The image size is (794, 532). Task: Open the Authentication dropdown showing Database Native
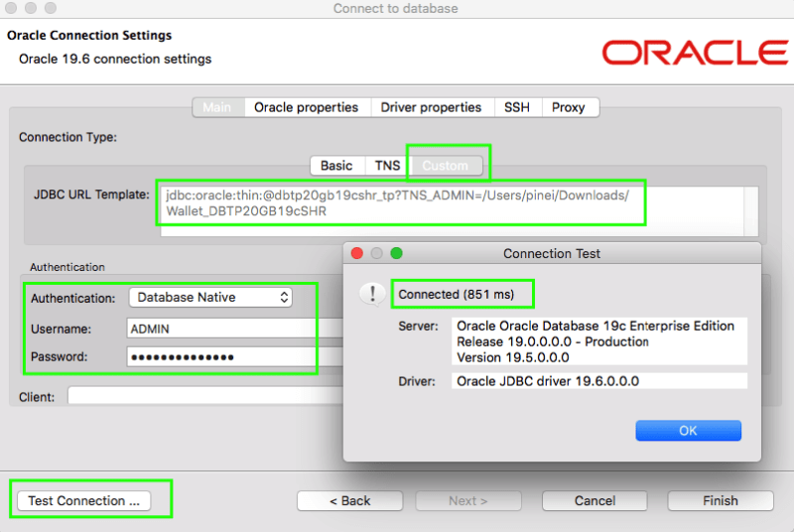210,297
